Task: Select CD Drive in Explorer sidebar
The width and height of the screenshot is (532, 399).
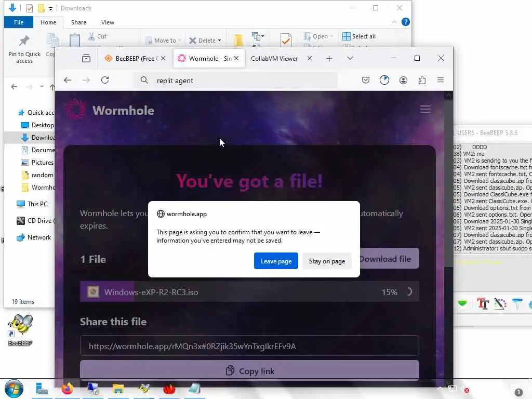Action: 36,220
